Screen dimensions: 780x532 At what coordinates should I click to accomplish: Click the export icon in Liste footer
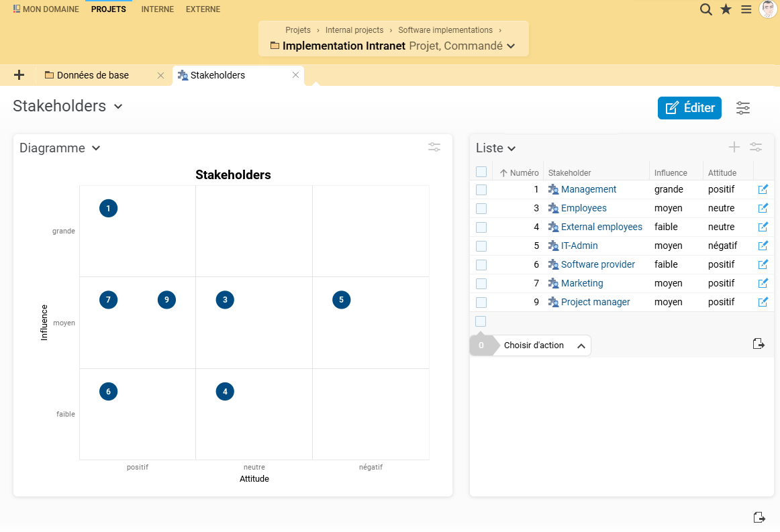(x=759, y=344)
